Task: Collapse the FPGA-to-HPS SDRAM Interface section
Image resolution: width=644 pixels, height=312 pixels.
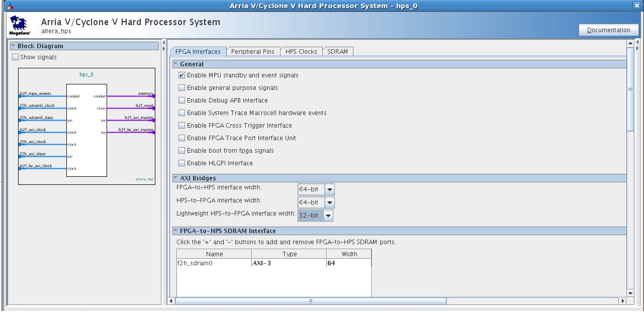Action: click(176, 231)
